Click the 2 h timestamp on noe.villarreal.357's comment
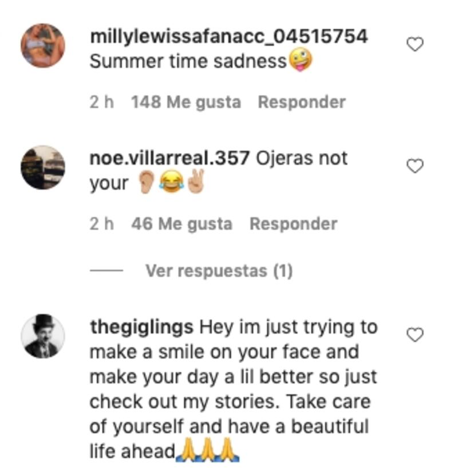Screen dimensions: 458x476 101,224
